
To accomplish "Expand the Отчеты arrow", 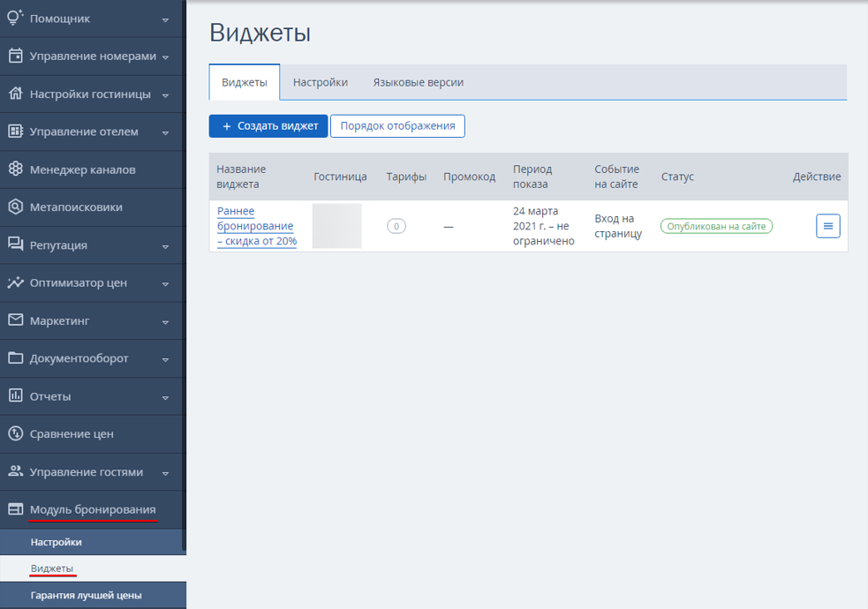I will point(165,398).
